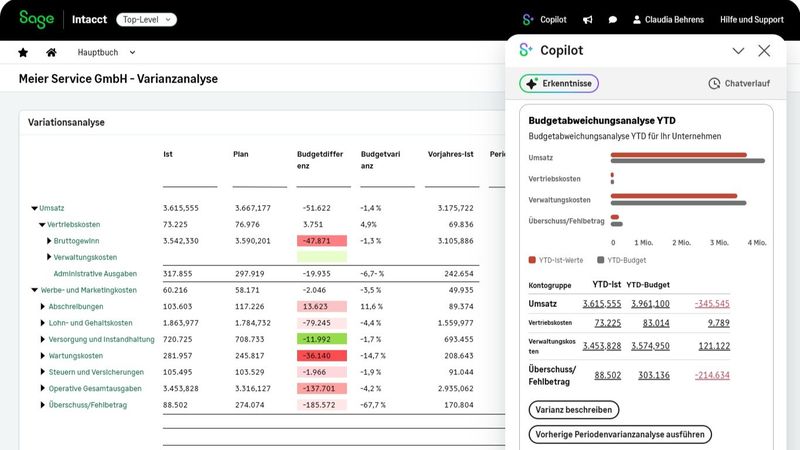Click Vorherige Periodenvarianzanalyse ausführen button
The image size is (800, 450).
[620, 434]
